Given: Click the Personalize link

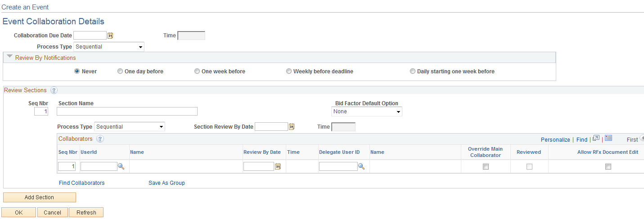Looking at the screenshot, I should tap(555, 140).
